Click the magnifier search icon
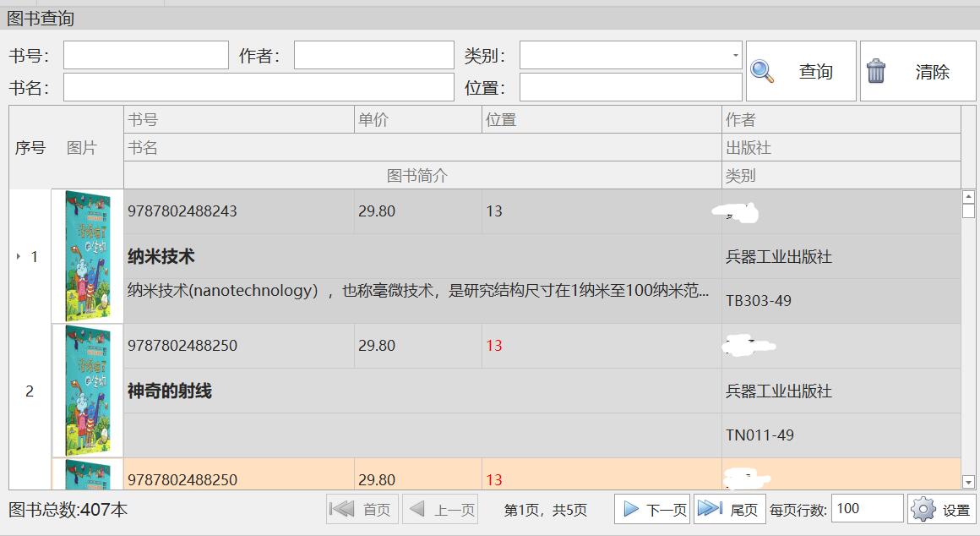This screenshot has width=980, height=536. pyautogui.click(x=762, y=71)
